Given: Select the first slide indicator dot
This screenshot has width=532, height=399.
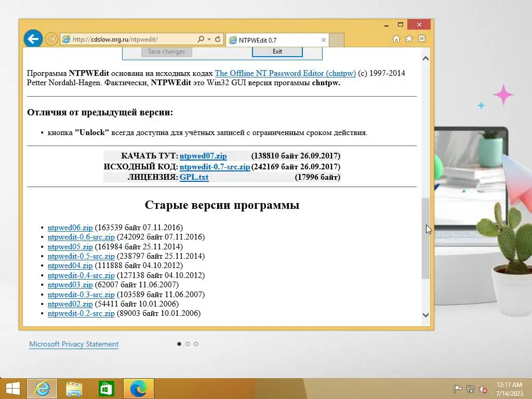Looking at the screenshot, I should click(179, 344).
